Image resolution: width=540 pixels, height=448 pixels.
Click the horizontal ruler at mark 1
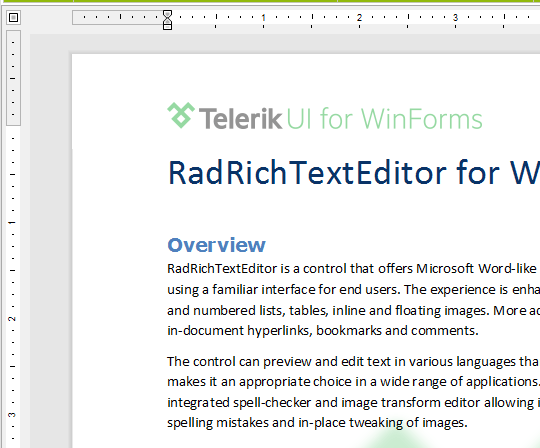[263, 17]
